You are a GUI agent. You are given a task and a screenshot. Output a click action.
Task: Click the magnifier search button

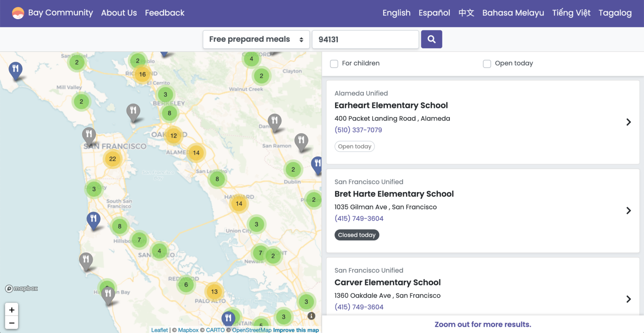click(431, 39)
